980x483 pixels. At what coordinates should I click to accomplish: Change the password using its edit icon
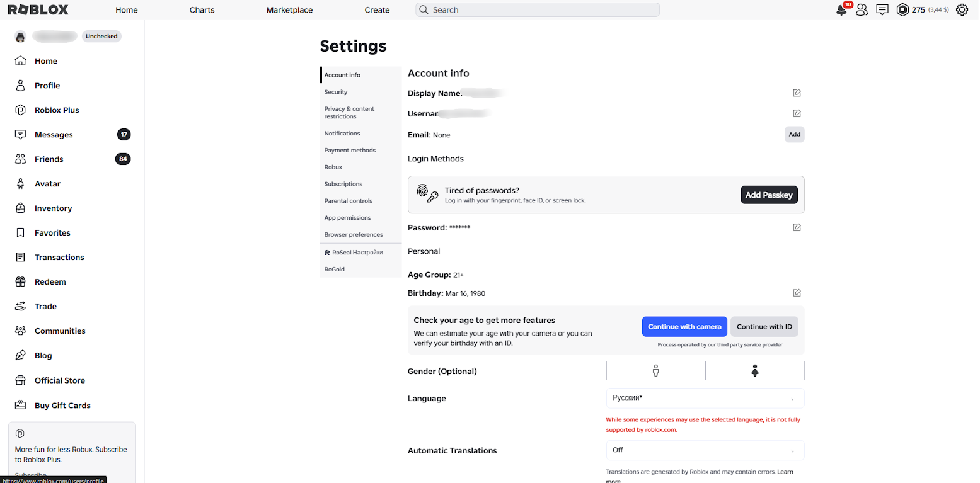(797, 227)
